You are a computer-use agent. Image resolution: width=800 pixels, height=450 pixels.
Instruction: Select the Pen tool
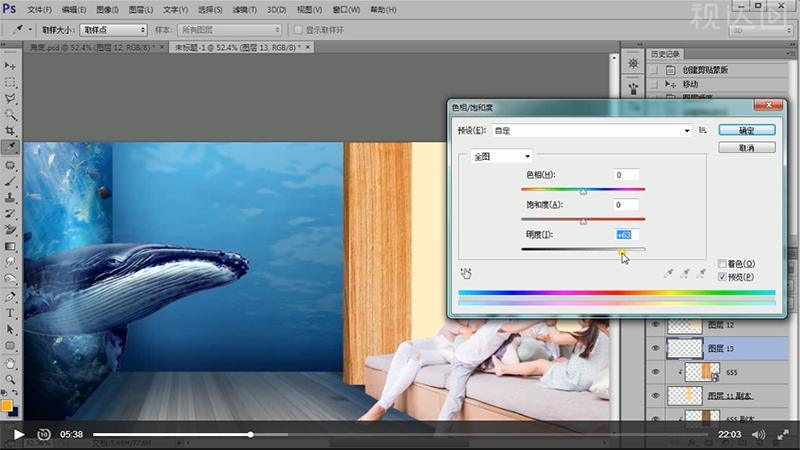click(10, 296)
